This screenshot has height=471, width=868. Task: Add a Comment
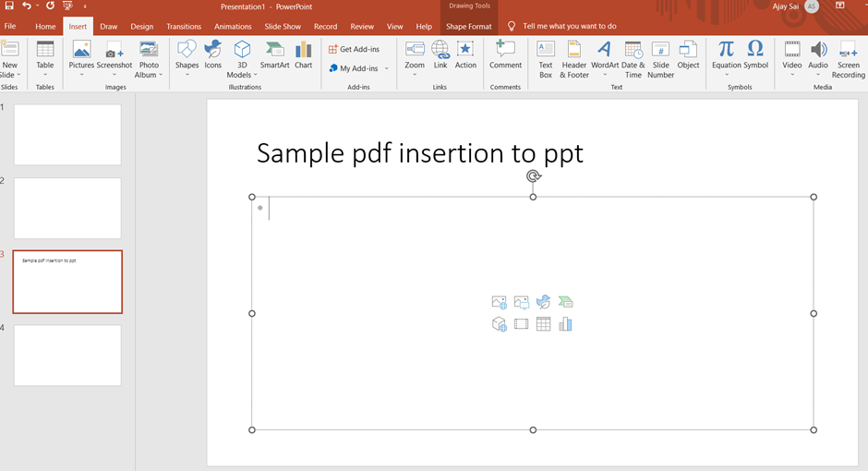click(505, 54)
